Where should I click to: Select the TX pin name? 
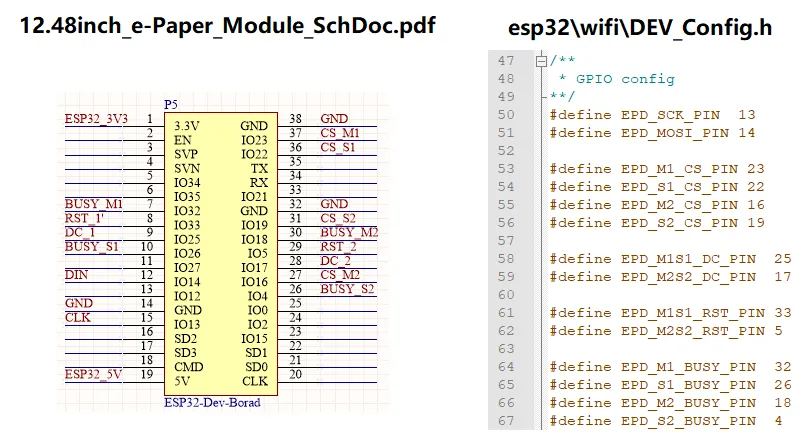coord(259,169)
